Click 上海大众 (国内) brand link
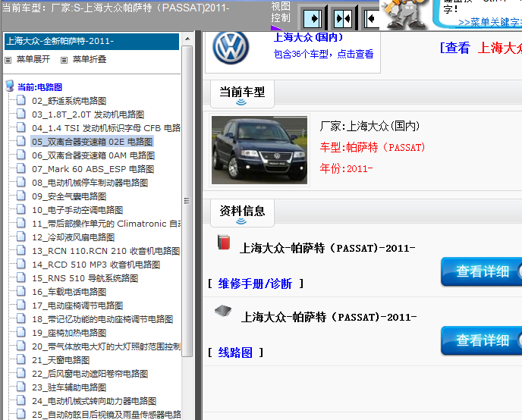522x420 pixels. (x=308, y=37)
